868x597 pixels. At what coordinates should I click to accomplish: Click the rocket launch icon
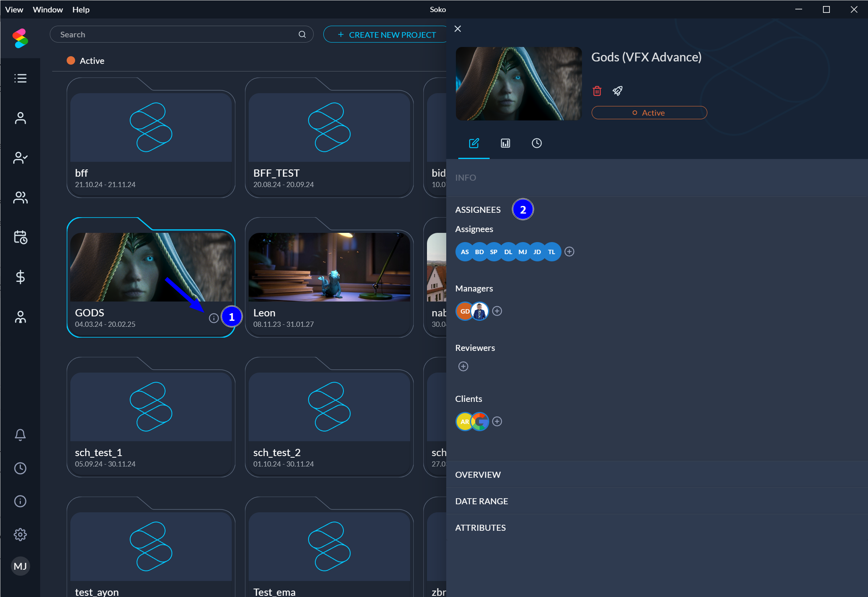pos(617,91)
